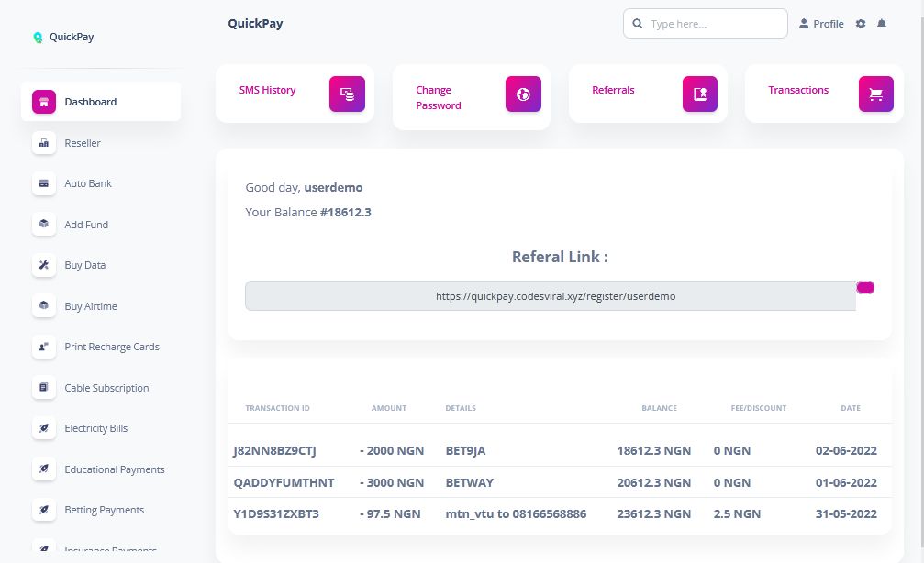Image resolution: width=924 pixels, height=563 pixels.
Task: Open the Reseller menu item
Action: pyautogui.click(x=83, y=143)
